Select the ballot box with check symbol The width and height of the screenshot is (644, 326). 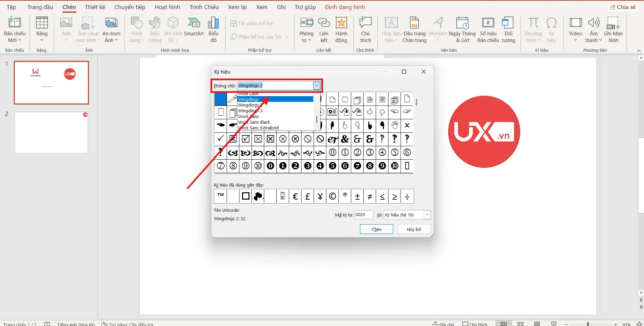click(x=245, y=139)
